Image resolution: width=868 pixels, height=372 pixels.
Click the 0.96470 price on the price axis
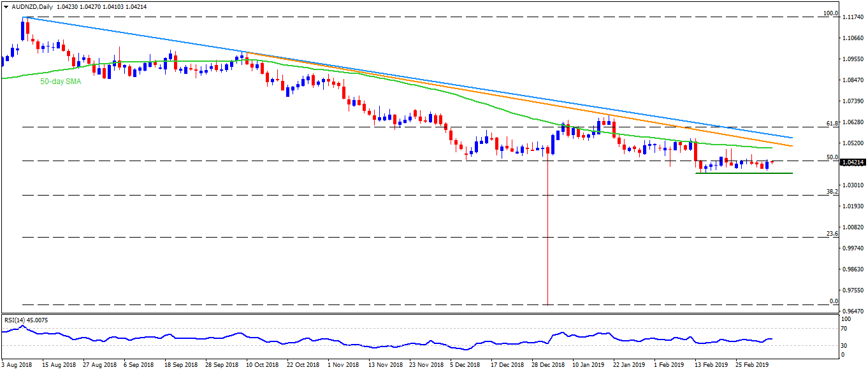click(x=853, y=311)
